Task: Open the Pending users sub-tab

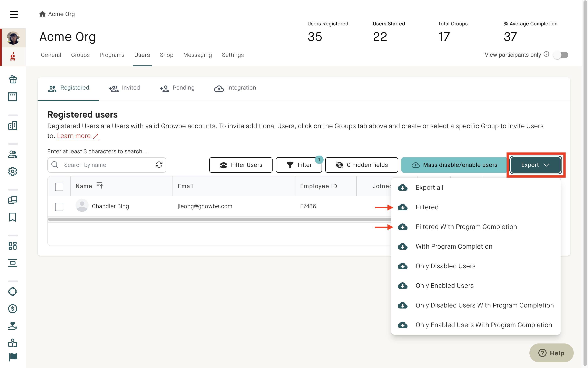Action: (x=177, y=88)
